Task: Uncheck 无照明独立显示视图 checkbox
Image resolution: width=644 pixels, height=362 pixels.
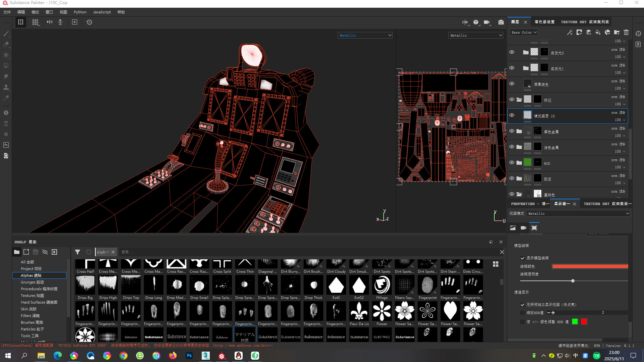Action: point(523,305)
